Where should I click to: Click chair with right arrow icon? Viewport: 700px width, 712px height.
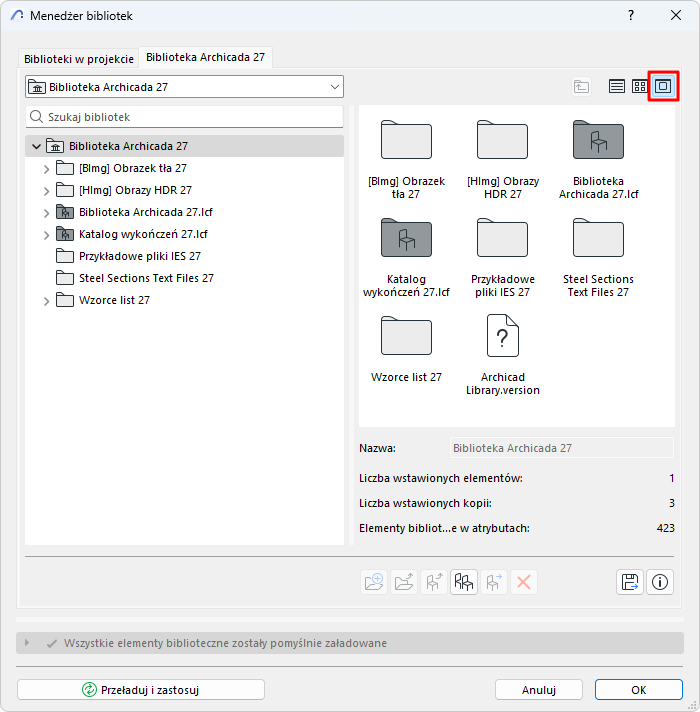(493, 582)
